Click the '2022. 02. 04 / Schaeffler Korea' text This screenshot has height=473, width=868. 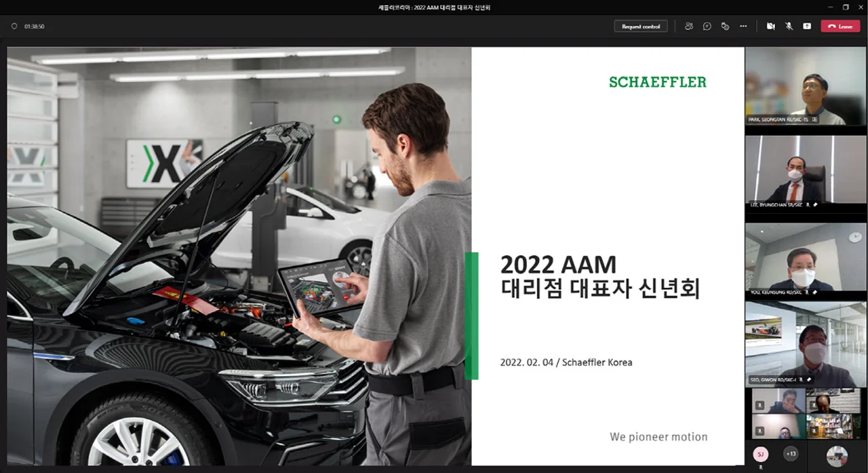pyautogui.click(x=566, y=362)
